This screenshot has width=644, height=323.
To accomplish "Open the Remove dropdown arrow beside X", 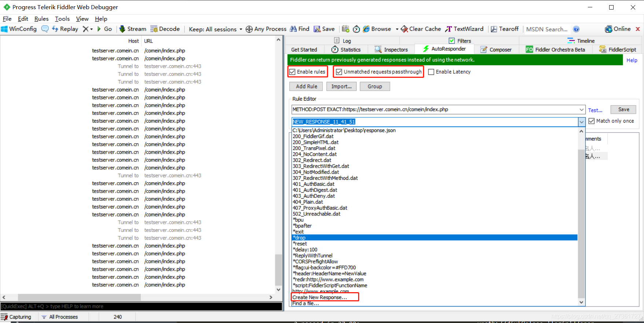I will [91, 29].
